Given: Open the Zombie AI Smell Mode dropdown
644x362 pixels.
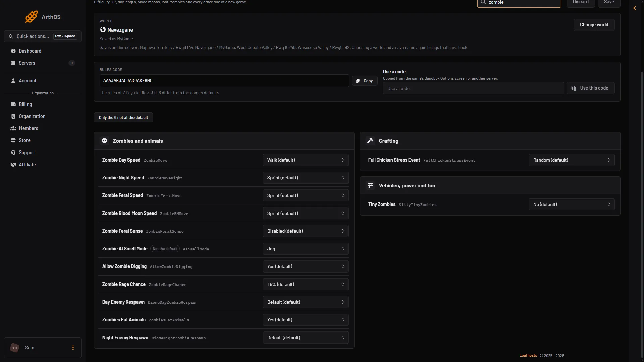Looking at the screenshot, I should click(x=306, y=249).
